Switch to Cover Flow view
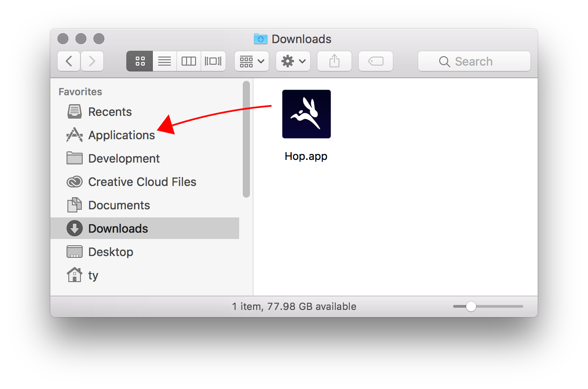Viewport: 588px width, 389px height. [x=213, y=61]
